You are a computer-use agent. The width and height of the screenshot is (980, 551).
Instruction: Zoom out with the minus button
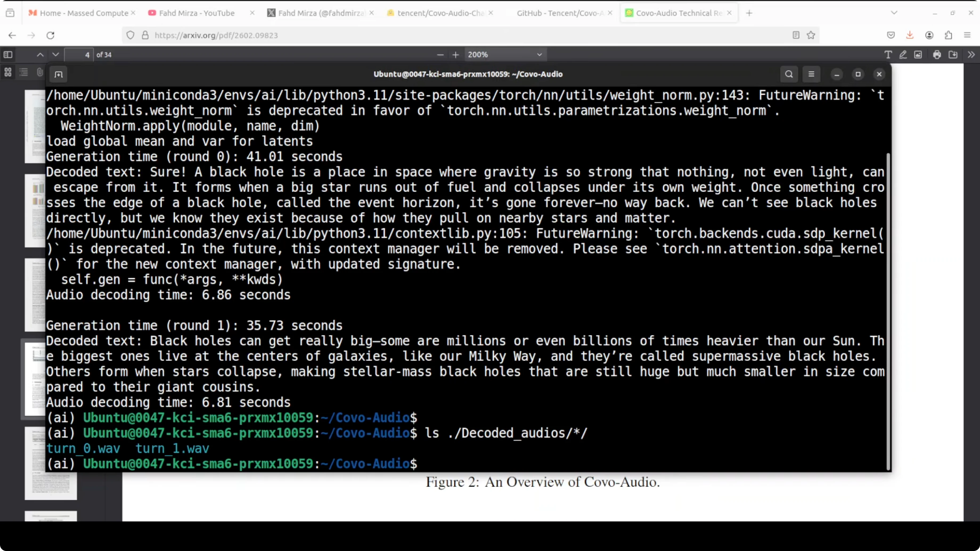pyautogui.click(x=440, y=55)
